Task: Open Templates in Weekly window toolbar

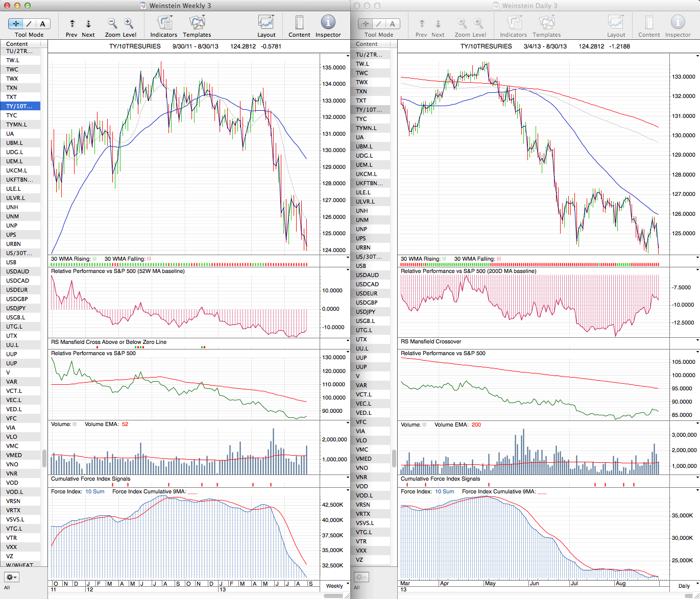Action: (x=197, y=23)
